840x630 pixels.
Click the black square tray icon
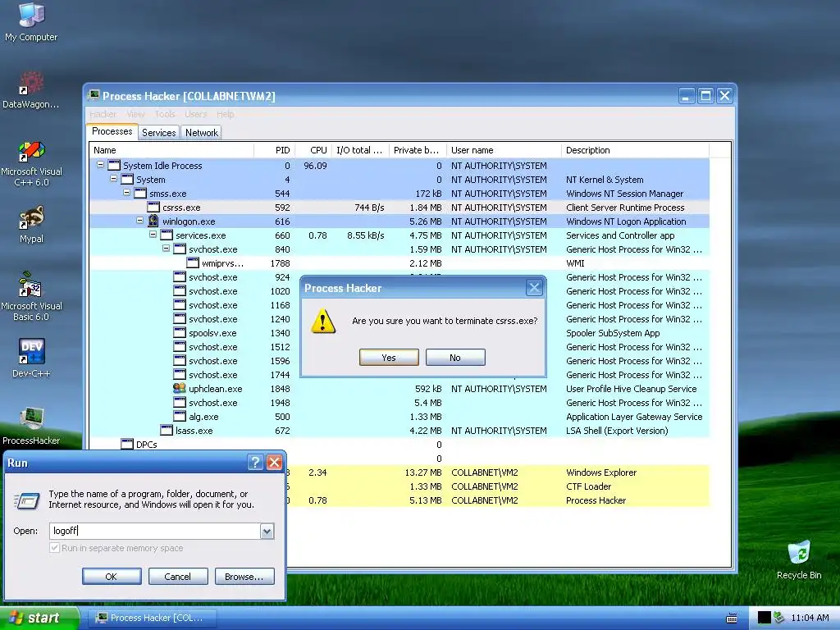coord(764,618)
